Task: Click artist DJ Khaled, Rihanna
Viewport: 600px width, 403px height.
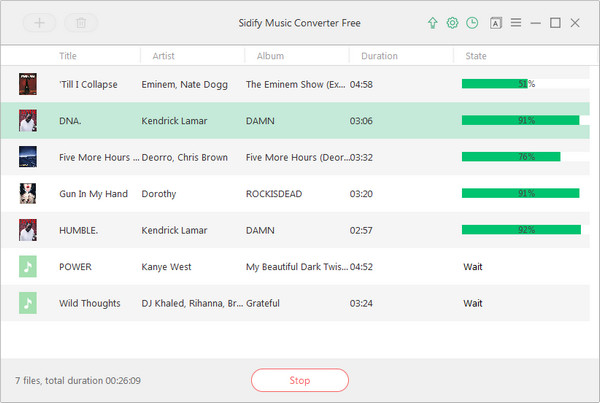Action: click(x=192, y=303)
